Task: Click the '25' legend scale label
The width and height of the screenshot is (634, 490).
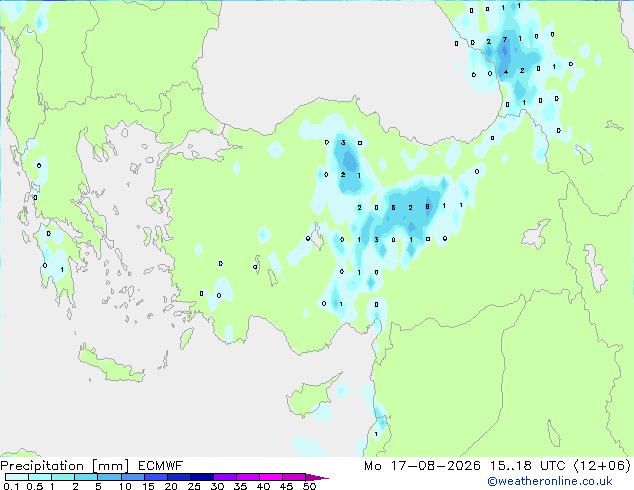Action: 194,486
